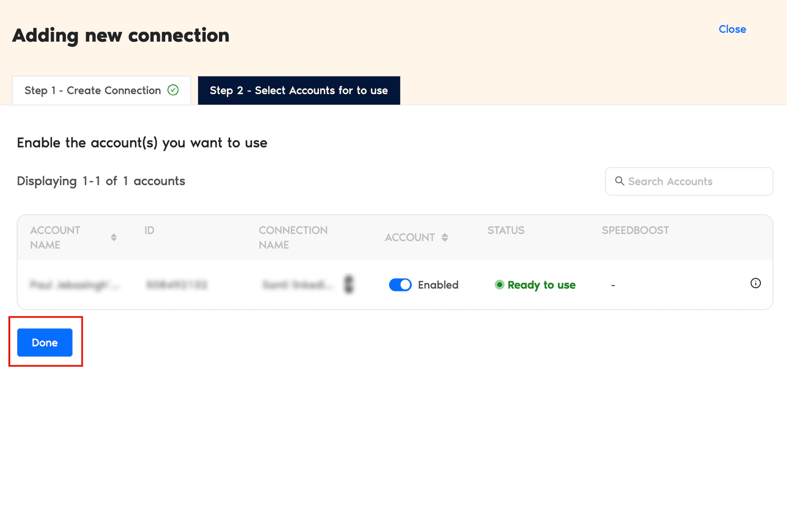This screenshot has height=532, width=787.
Task: Click the info icon on the account row
Action: (755, 283)
